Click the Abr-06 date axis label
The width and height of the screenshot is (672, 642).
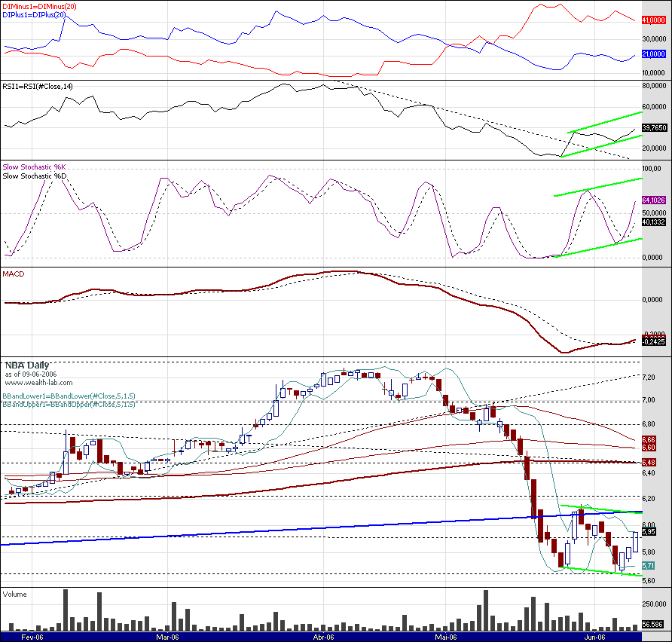pos(324,637)
